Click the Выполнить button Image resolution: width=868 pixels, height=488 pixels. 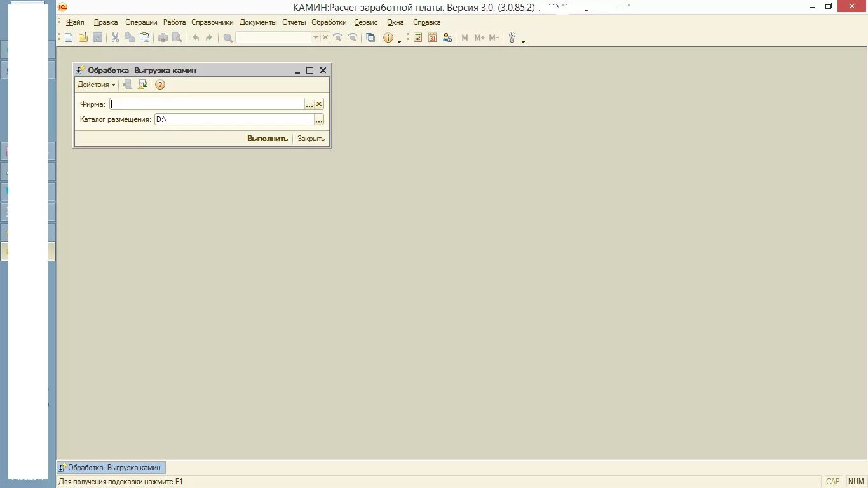pyautogui.click(x=268, y=139)
